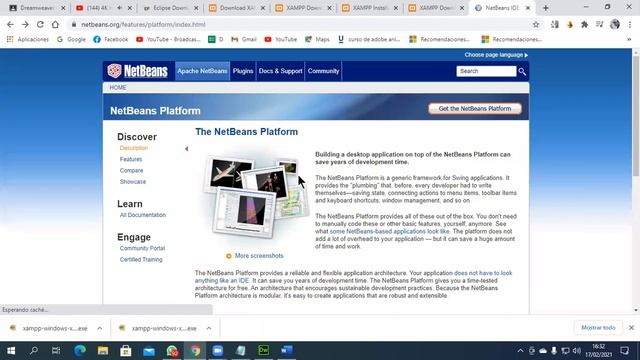Screen dimensions: 640x360
Task: Open the Windows taskbar search
Action: click(34, 351)
